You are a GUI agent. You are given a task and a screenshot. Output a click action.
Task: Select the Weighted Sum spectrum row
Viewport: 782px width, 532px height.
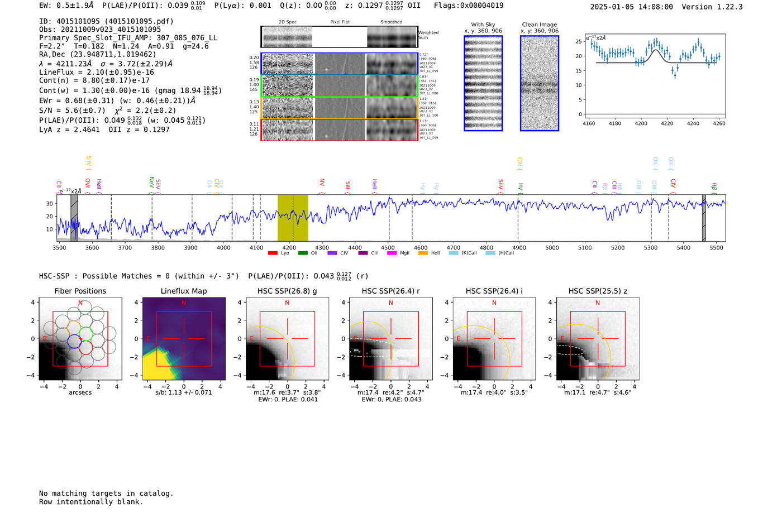(x=340, y=37)
